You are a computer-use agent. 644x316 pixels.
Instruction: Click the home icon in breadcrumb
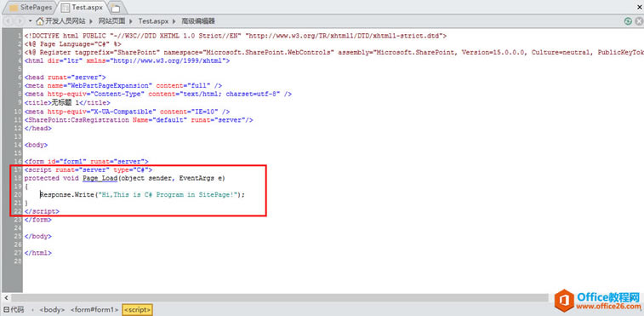pos(40,21)
